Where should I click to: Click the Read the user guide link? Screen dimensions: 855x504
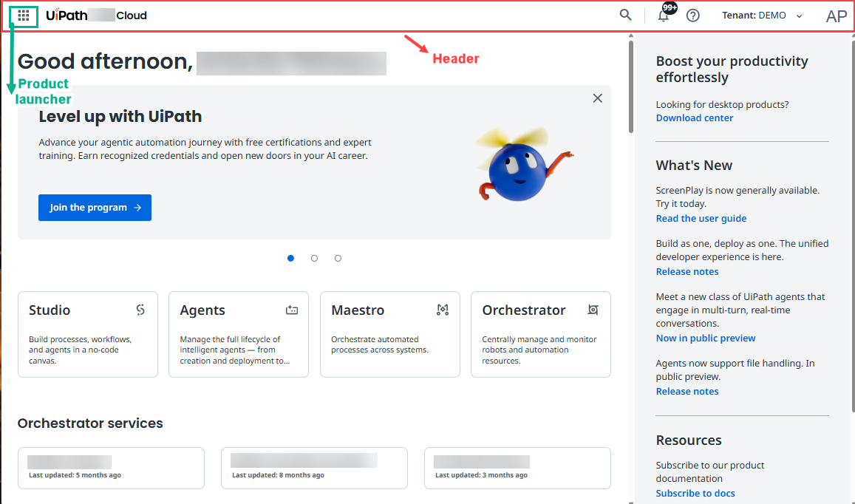coord(701,218)
